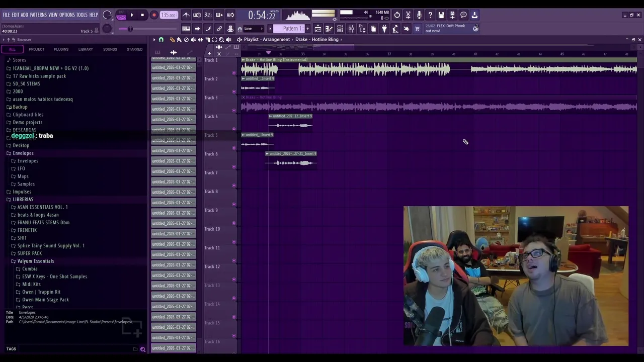Viewport: 644px width, 362px height.
Task: Click the master pitch knob
Action: (x=107, y=29)
